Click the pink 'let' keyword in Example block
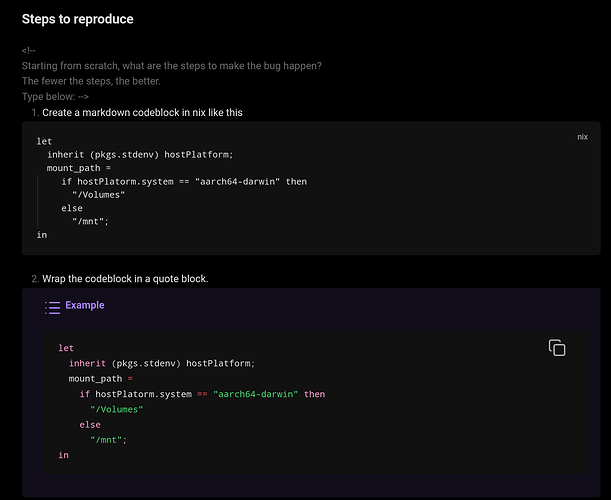Image resolution: width=611 pixels, height=500 pixels. (x=66, y=348)
